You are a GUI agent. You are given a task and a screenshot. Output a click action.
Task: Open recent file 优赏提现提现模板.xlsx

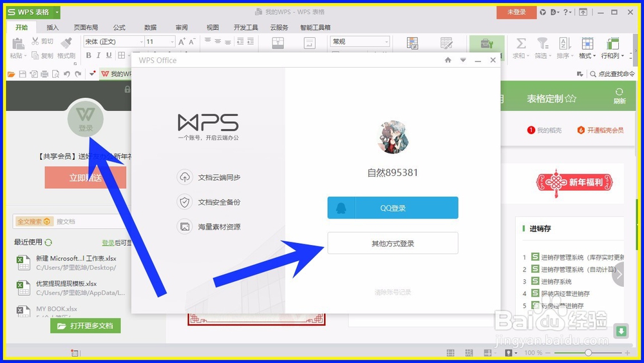click(x=71, y=288)
